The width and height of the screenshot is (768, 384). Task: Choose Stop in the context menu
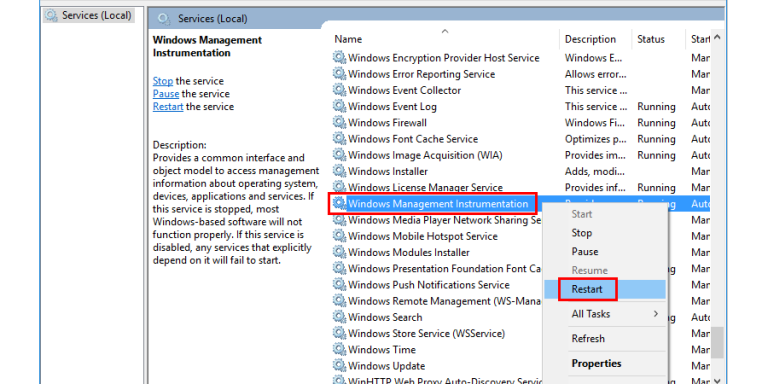tap(581, 233)
